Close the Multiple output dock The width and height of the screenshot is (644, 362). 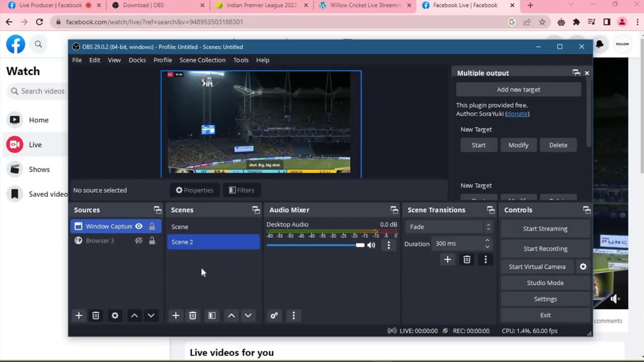pyautogui.click(x=587, y=73)
